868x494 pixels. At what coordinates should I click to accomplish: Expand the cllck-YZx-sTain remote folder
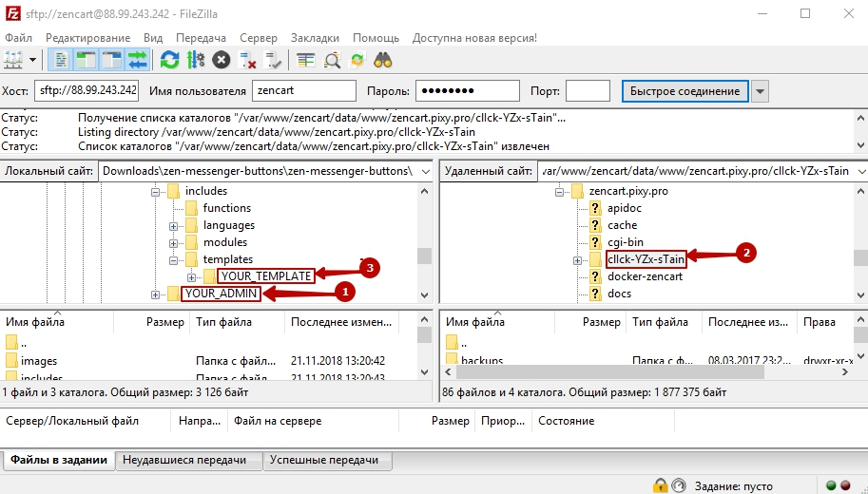577,260
